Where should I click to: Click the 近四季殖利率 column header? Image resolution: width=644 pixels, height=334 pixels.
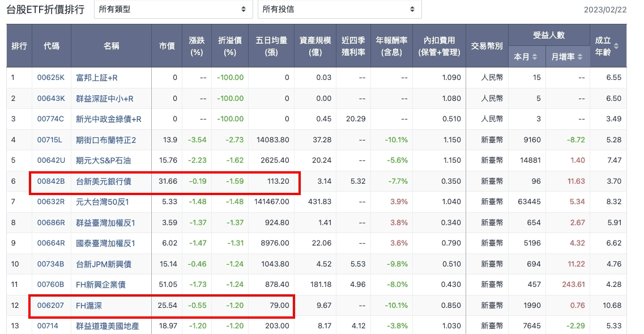353,46
